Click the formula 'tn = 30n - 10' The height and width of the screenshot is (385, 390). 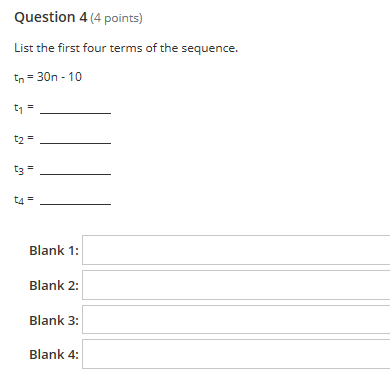point(48,77)
